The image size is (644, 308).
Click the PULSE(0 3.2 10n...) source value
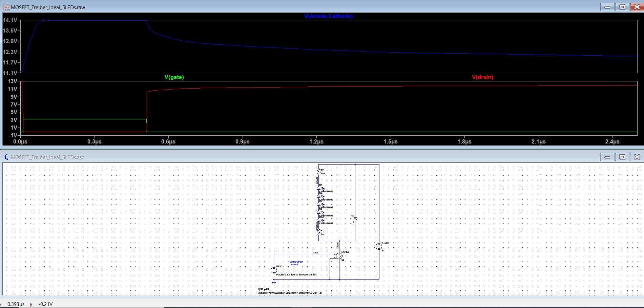click(296, 274)
